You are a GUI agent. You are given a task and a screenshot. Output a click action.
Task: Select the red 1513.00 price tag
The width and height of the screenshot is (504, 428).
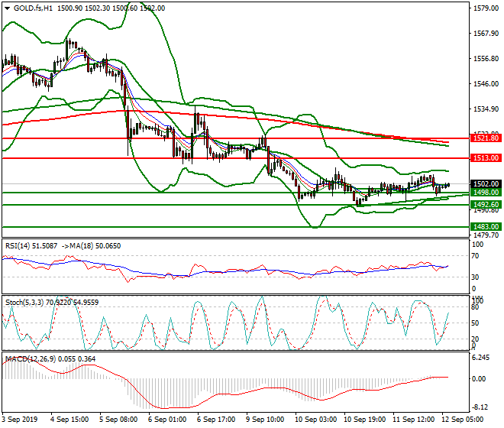click(x=486, y=157)
